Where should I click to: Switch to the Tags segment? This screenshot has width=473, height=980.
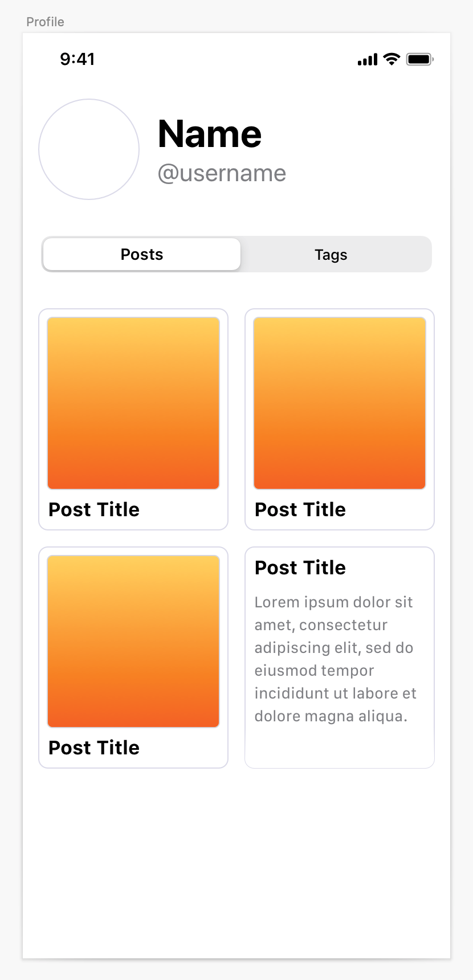click(x=331, y=255)
